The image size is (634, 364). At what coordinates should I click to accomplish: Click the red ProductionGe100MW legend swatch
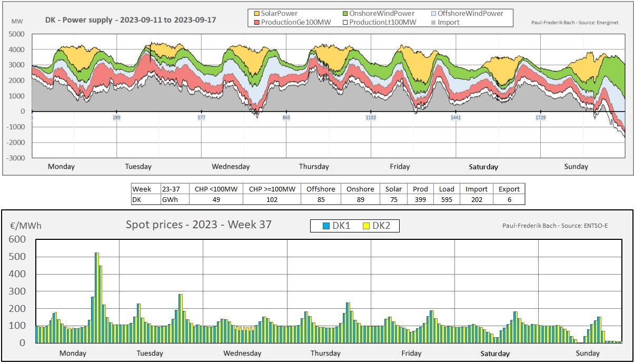point(256,23)
